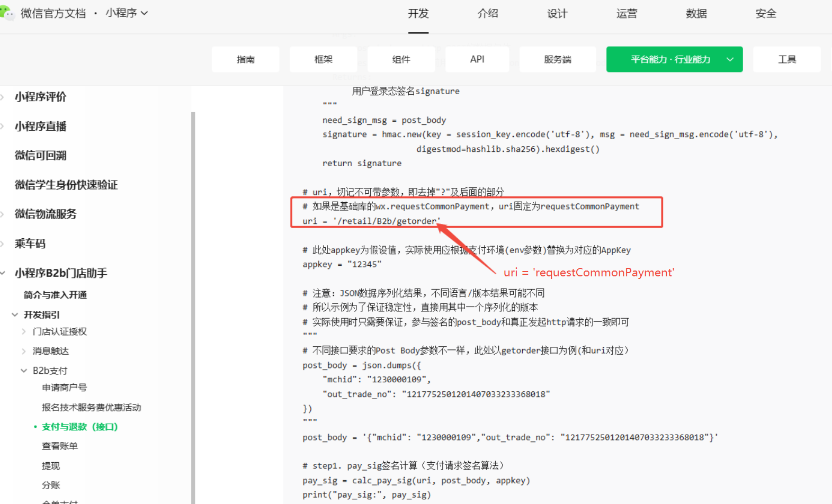Viewport: 832px width, 504px height.
Task: Expand the 消息触达 chevron
Action: click(24, 351)
